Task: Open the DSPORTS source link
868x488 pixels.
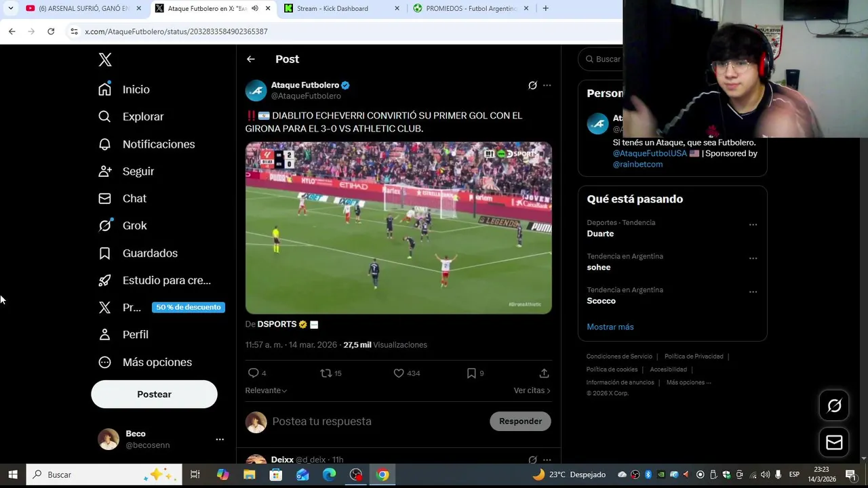Action: pyautogui.click(x=277, y=324)
